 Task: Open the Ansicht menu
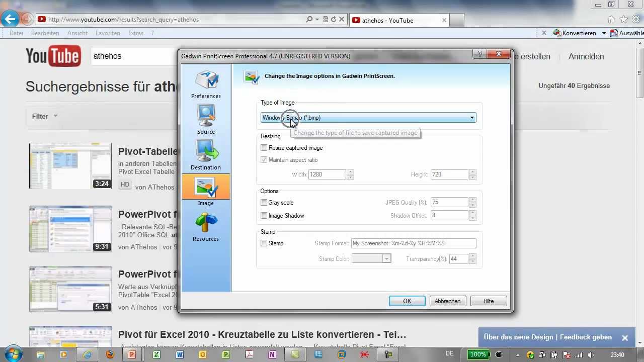click(77, 33)
